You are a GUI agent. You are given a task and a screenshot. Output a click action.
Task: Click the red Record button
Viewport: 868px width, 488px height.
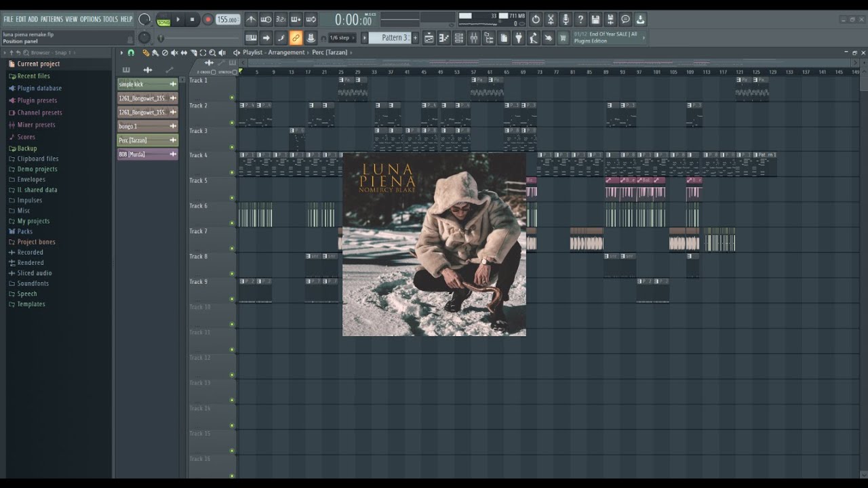pos(208,20)
